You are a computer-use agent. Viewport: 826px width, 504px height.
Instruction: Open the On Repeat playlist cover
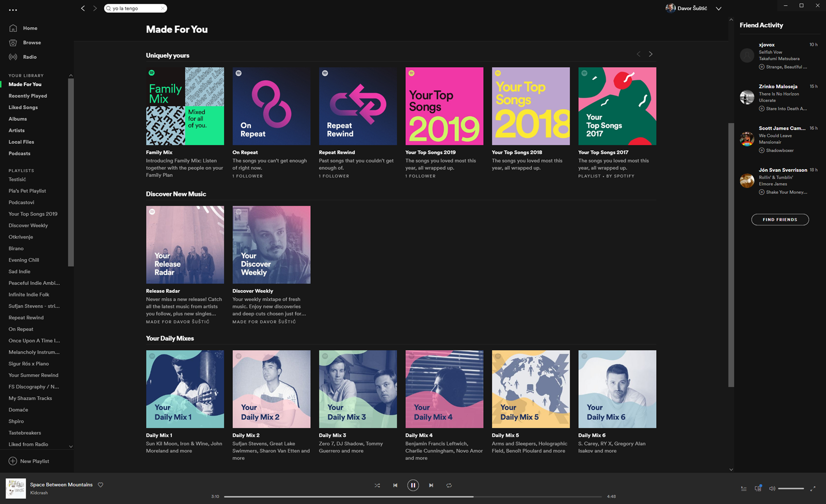(x=272, y=106)
